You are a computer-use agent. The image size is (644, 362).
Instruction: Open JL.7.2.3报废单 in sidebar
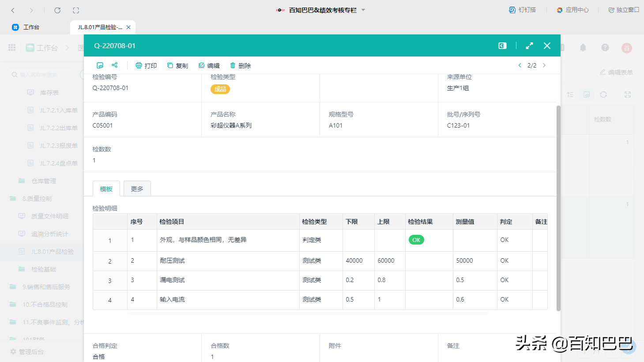(x=59, y=146)
